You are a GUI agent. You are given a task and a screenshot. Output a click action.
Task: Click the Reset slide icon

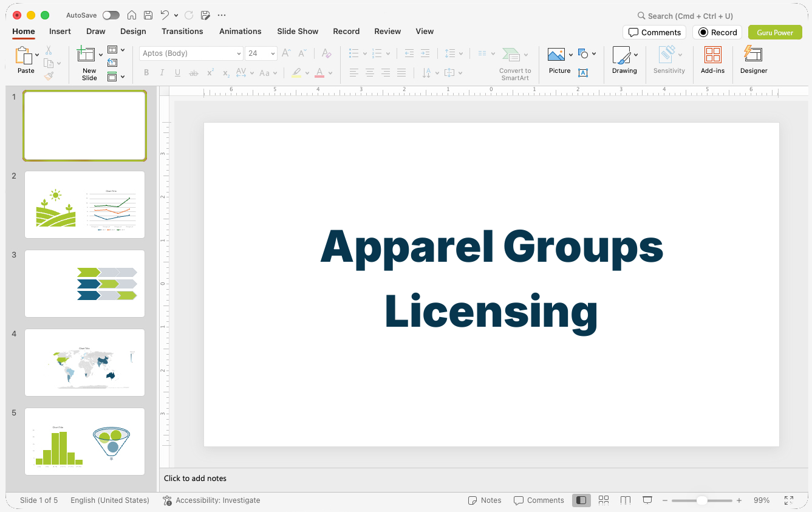click(x=112, y=63)
